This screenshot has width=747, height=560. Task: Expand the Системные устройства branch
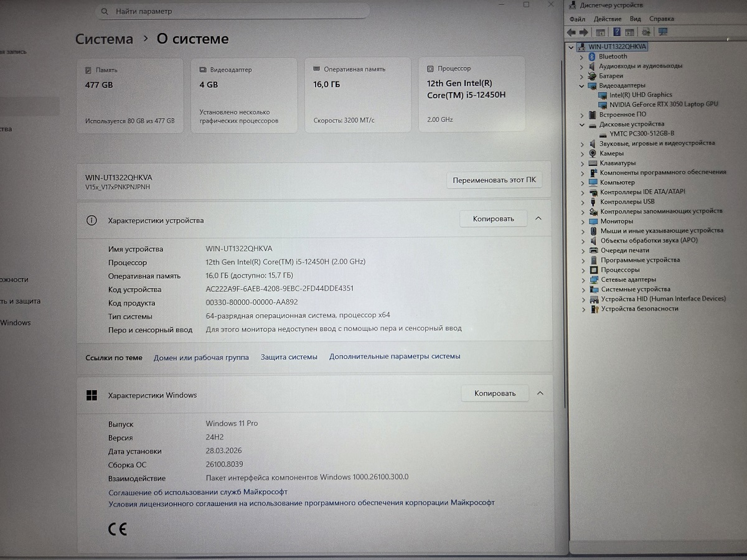coord(583,289)
